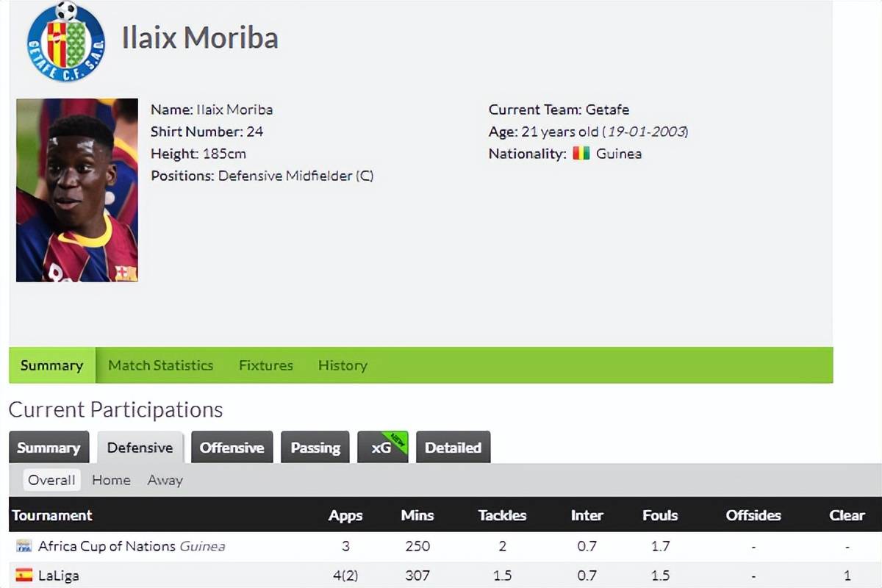
Task: Select the Overall filter option
Action: tap(51, 480)
